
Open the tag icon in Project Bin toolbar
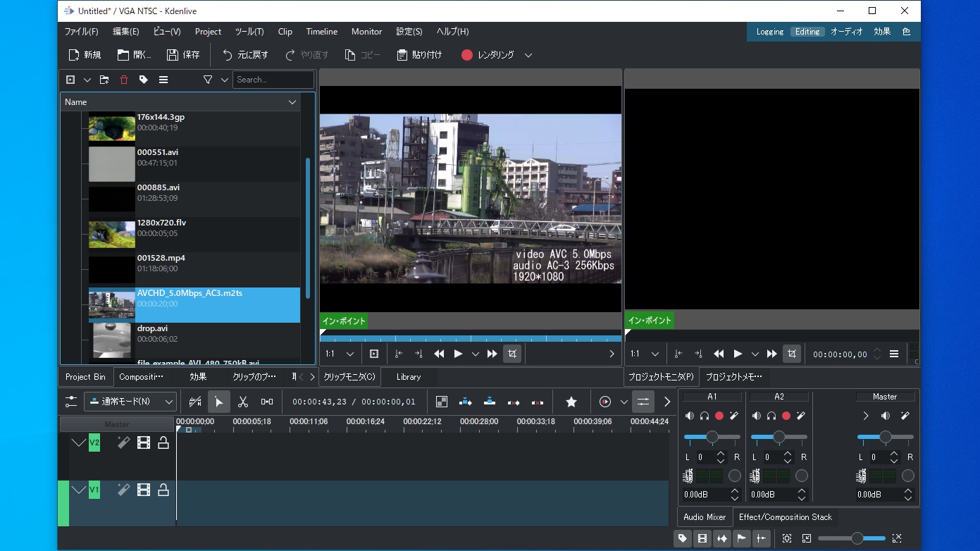click(x=144, y=80)
